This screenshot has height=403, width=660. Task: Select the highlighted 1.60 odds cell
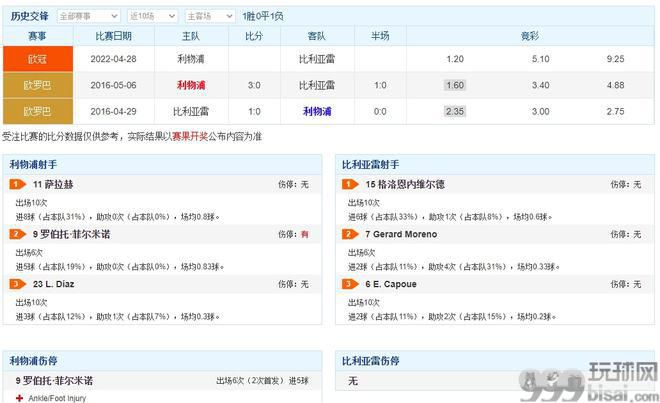click(x=455, y=85)
